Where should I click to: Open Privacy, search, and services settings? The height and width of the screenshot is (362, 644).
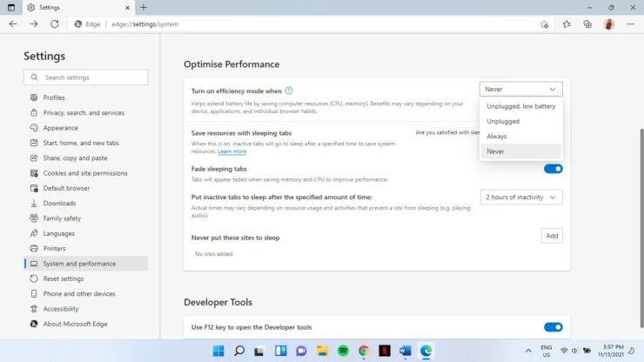84,112
